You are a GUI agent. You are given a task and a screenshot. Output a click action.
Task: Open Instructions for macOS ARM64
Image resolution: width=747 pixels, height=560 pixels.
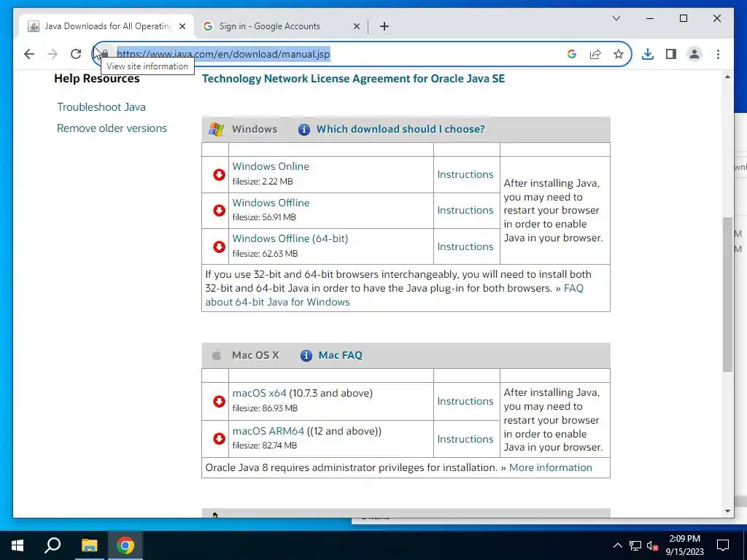click(x=465, y=438)
